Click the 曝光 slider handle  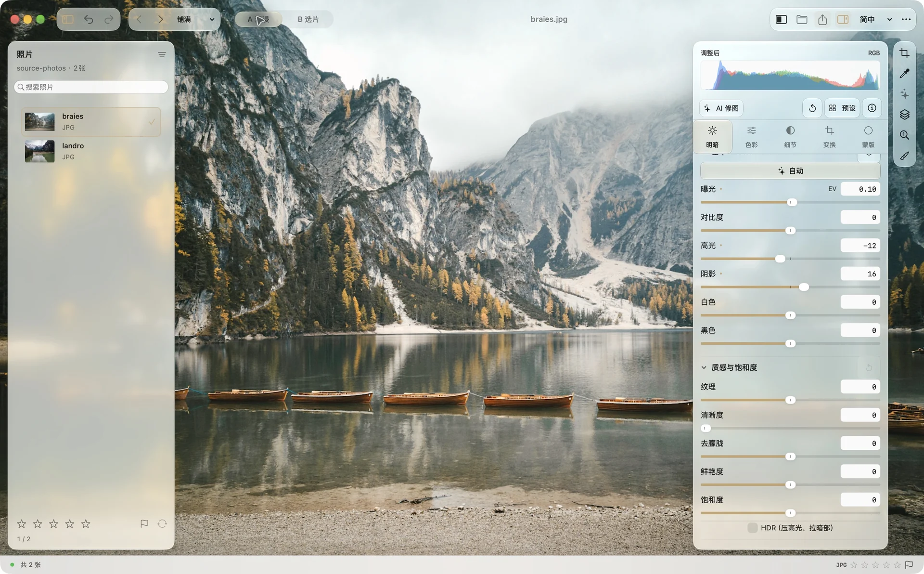coord(792,202)
